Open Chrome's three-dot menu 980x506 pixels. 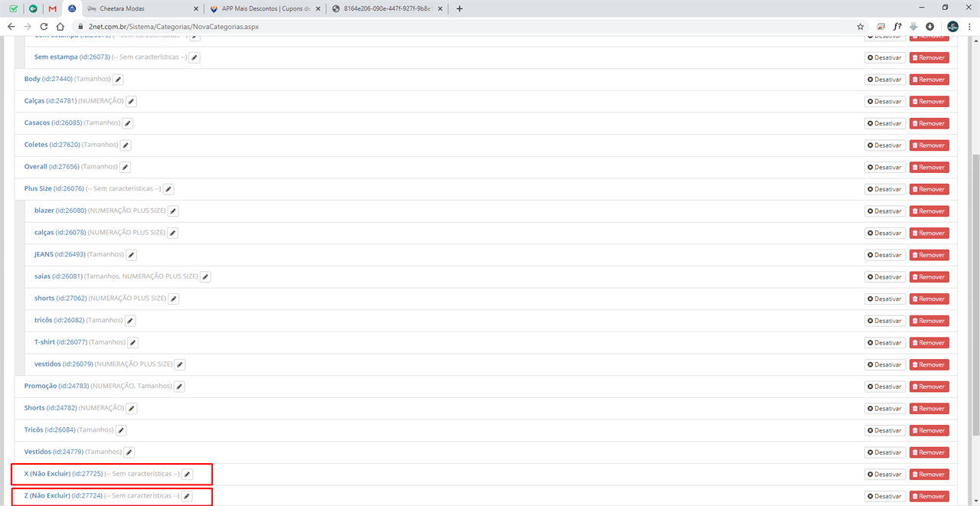(x=969, y=26)
